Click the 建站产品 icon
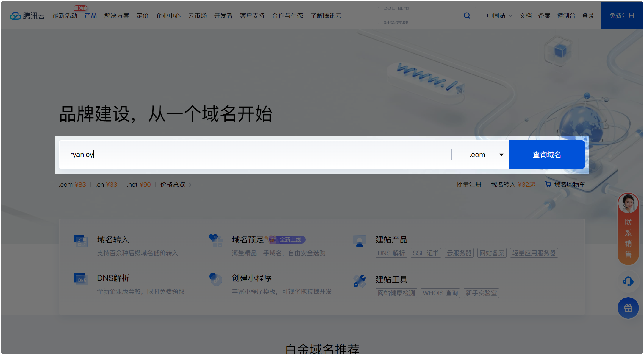This screenshot has height=355, width=644. pos(359,241)
